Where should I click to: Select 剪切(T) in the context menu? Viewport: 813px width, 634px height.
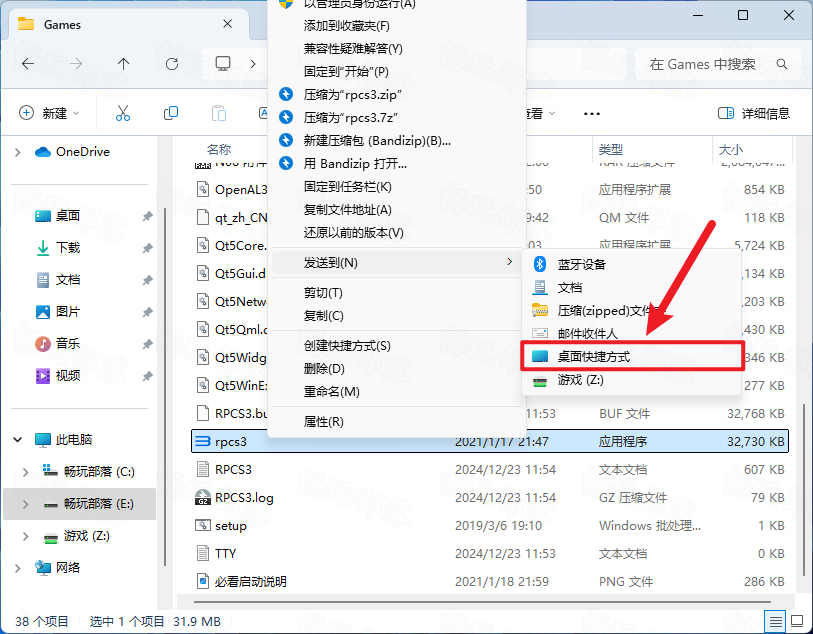click(x=397, y=293)
